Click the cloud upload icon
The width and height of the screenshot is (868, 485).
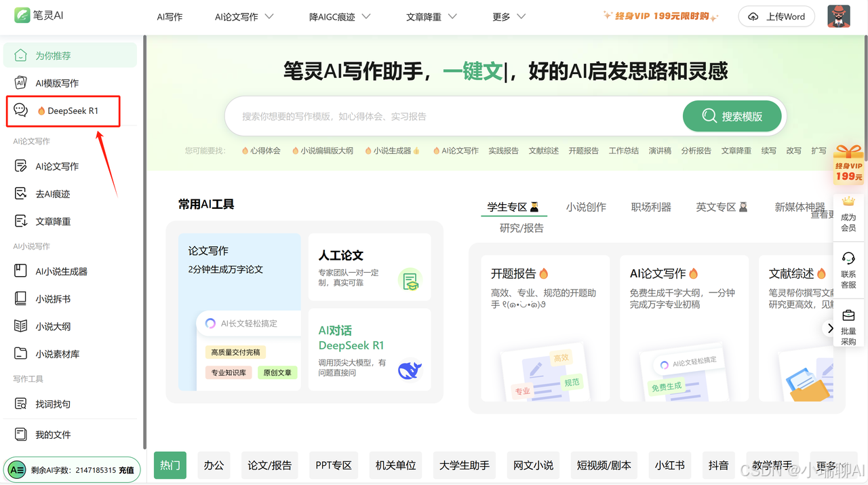point(753,17)
